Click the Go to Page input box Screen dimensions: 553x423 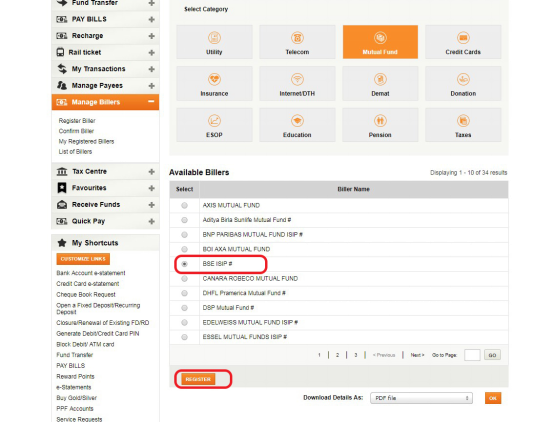click(472, 355)
